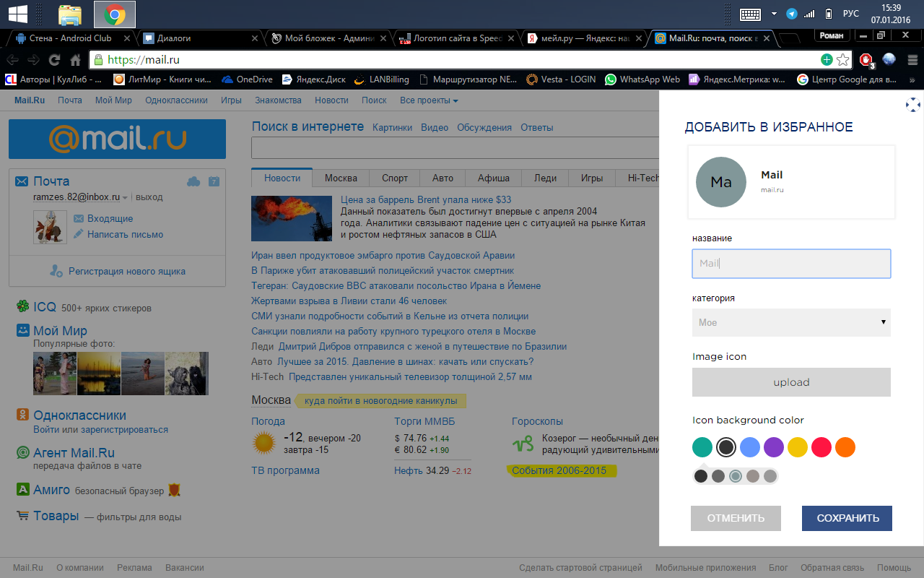Select the dark black icon background color

pos(726,447)
